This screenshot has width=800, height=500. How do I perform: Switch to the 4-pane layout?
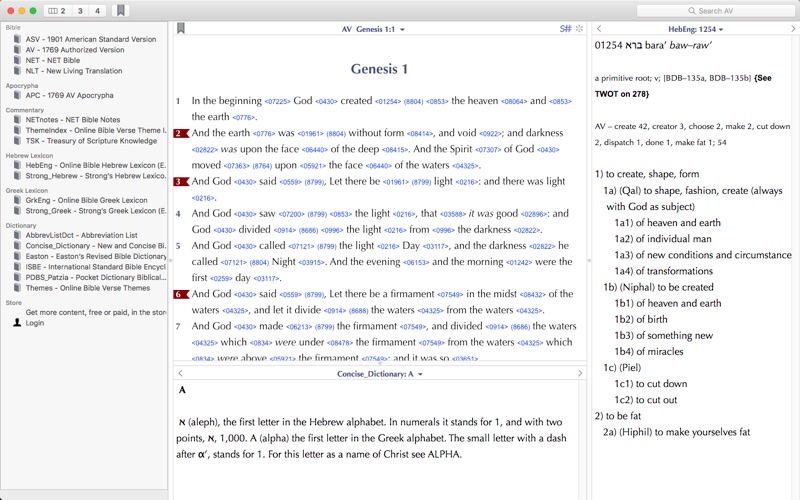(97, 11)
